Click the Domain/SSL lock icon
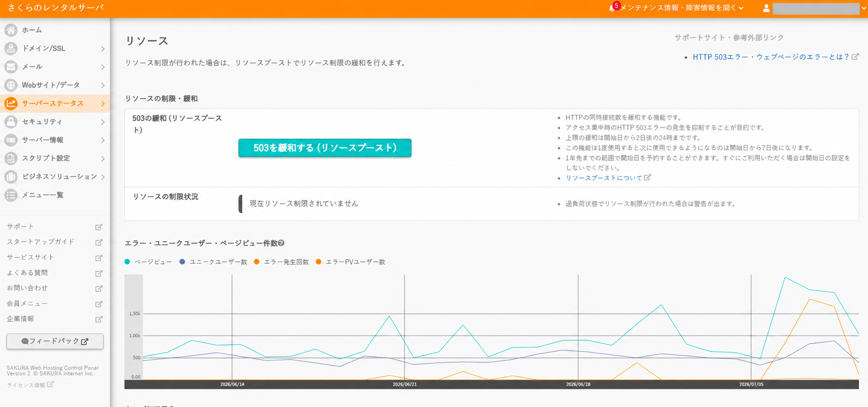 11,48
